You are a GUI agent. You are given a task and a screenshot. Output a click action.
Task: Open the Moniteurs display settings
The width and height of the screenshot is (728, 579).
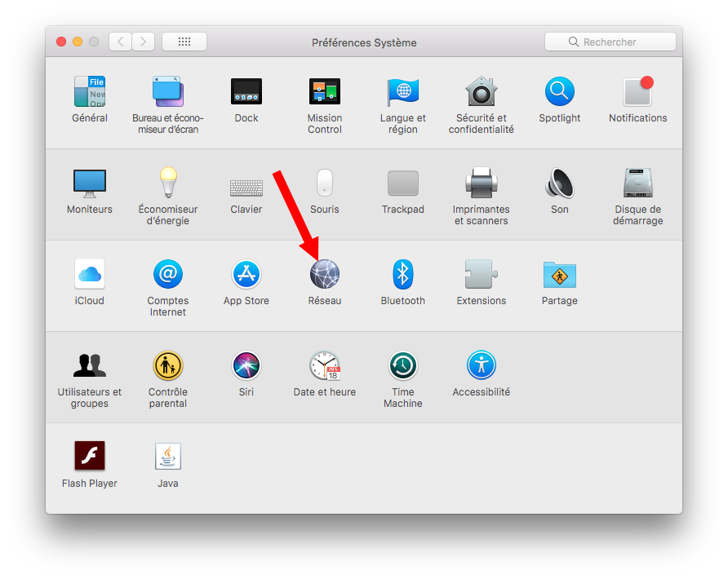(90, 183)
